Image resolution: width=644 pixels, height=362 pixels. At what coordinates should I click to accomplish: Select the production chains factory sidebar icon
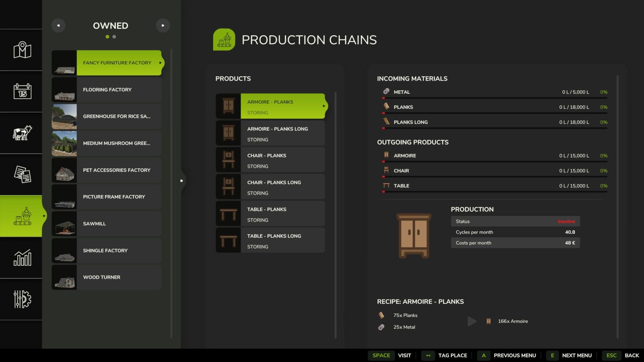point(22,216)
